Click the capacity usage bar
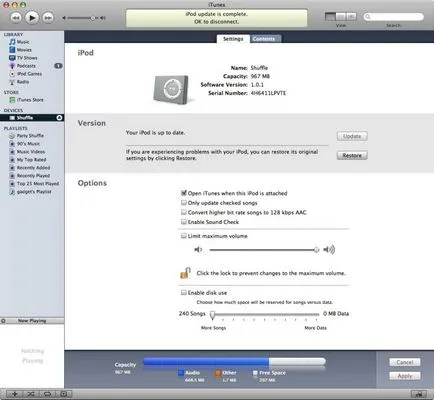This screenshot has width=434, height=400. pos(234,362)
